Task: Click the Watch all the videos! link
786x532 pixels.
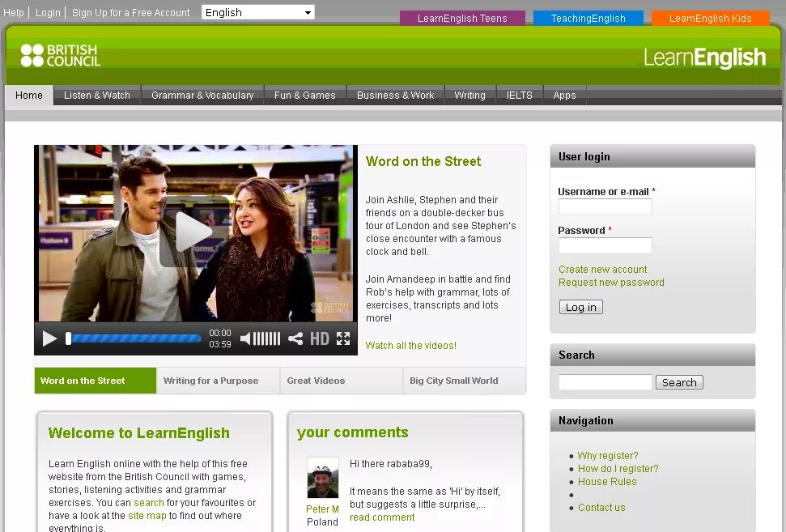Action: [411, 346]
